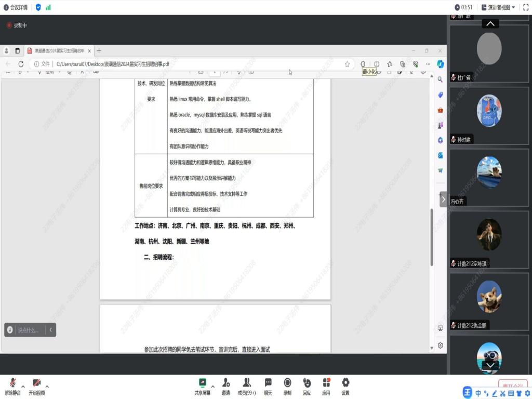Add a new browser tab
Screen dimensions: 532x399
pos(99,50)
